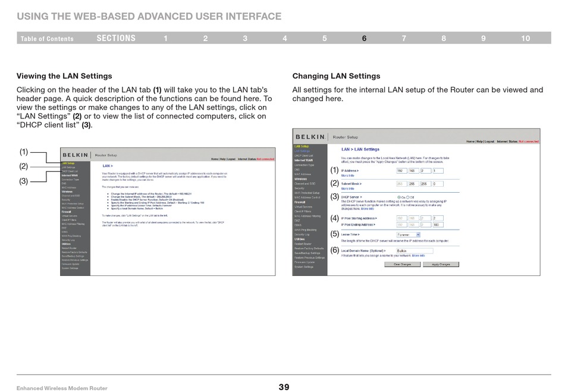Click the Clear Changes button
This screenshot has height=392, width=565.
coord(403,265)
